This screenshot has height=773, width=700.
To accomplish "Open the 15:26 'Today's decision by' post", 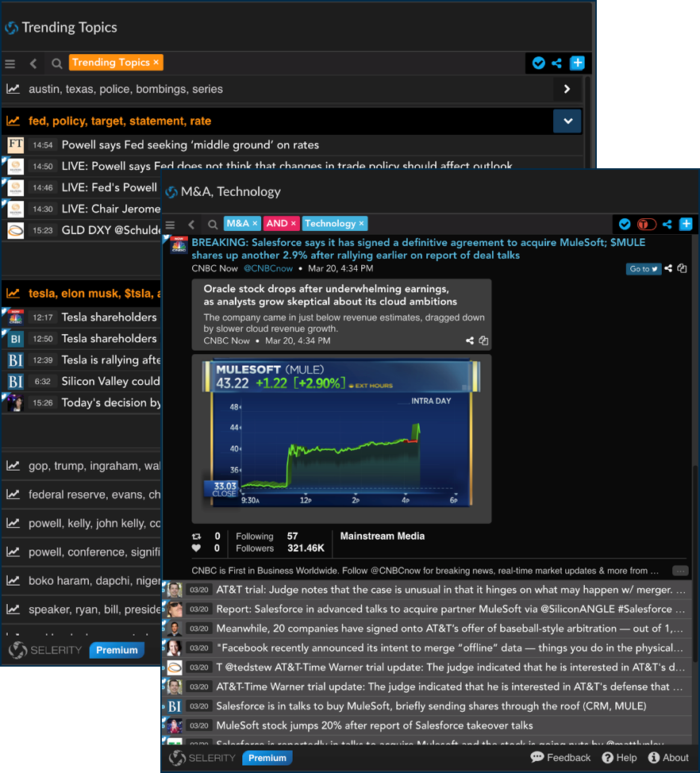I will (x=111, y=402).
